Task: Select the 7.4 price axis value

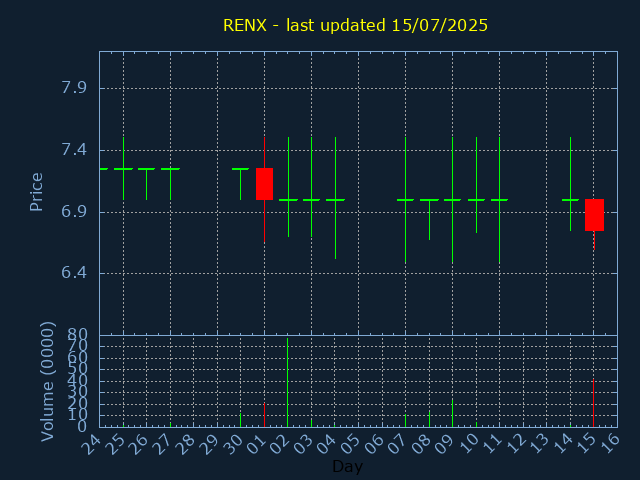Action: tap(74, 150)
